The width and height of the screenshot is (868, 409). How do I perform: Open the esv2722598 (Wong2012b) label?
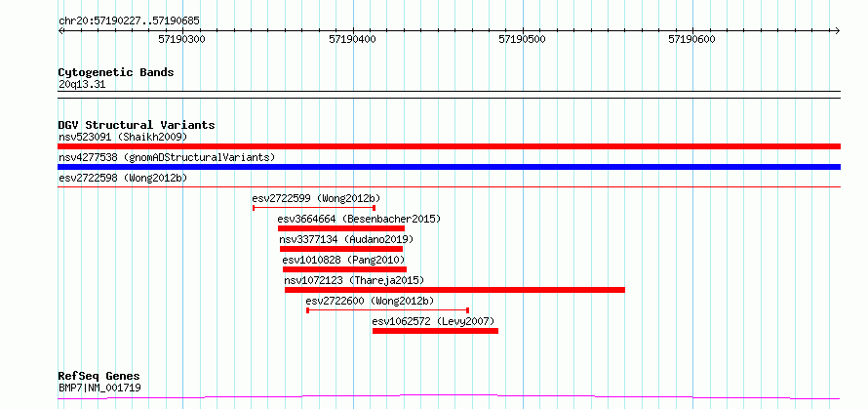pyautogui.click(x=123, y=178)
